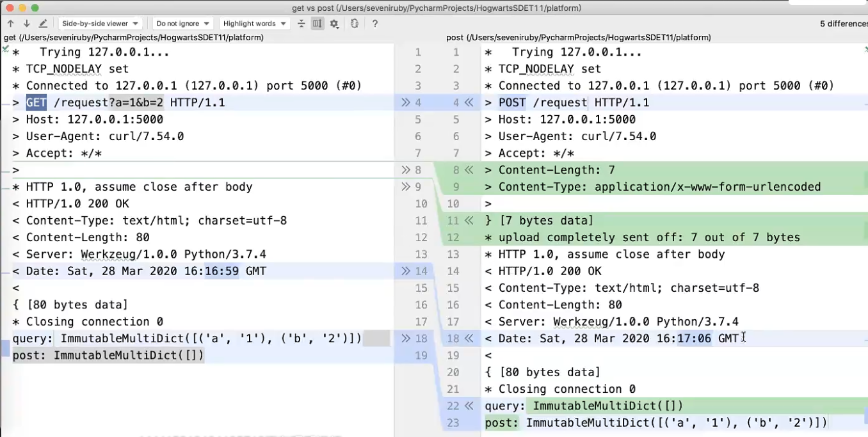
Task: Apply right change at line 18 (<<)
Action: coord(469,338)
